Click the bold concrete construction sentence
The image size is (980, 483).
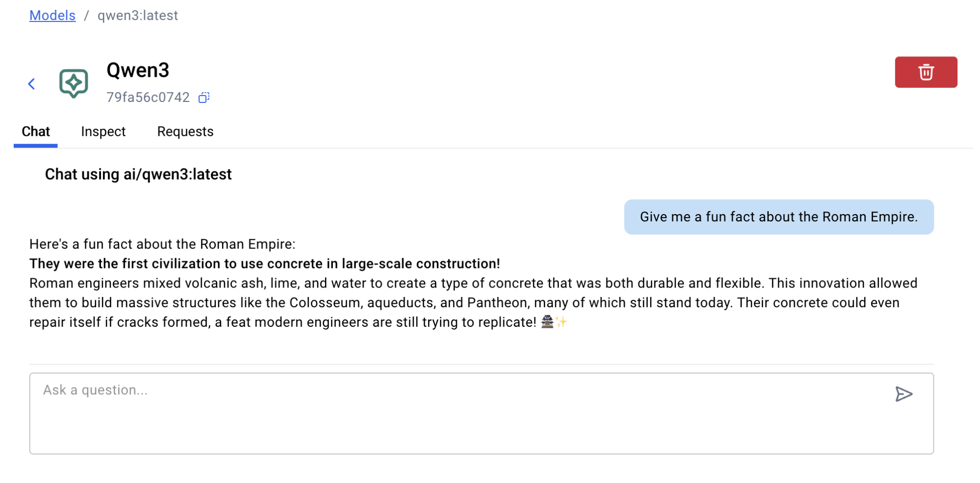264,264
